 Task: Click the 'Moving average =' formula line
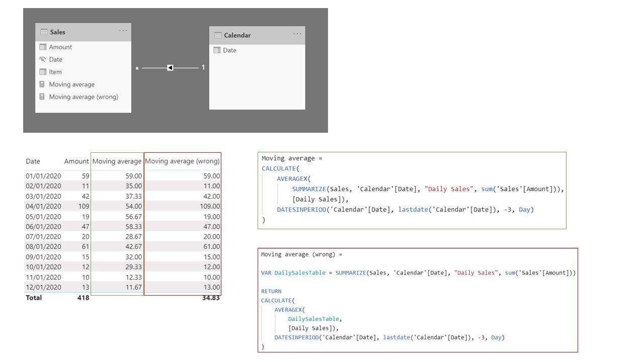tap(292, 158)
